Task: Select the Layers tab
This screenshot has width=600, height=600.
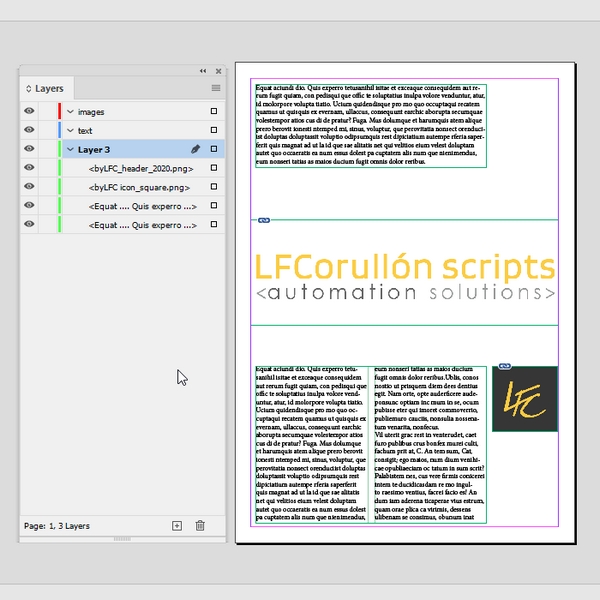Action: (46, 88)
